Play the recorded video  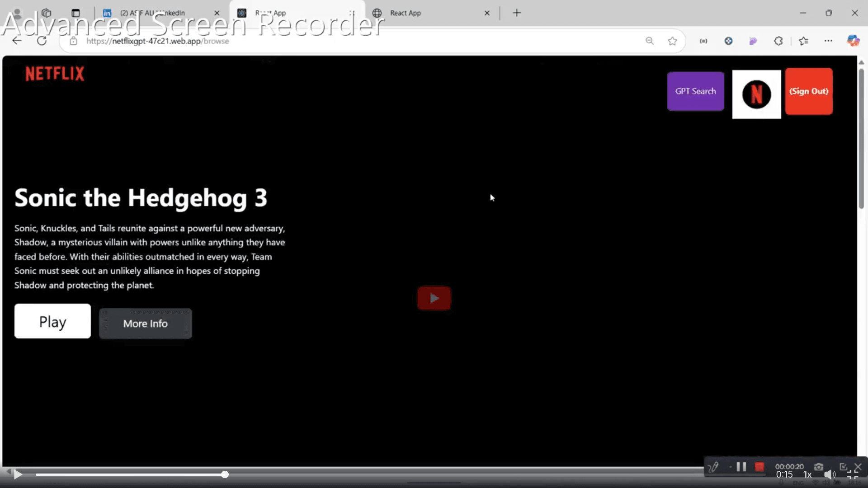18,474
